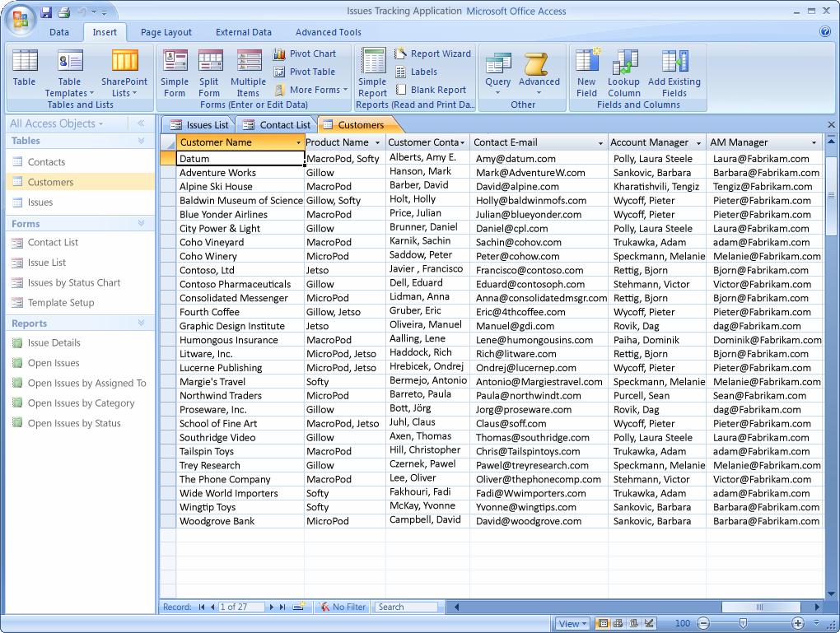840x633 pixels.
Task: Collapse the Forms group in navigation pane
Action: coord(141,223)
